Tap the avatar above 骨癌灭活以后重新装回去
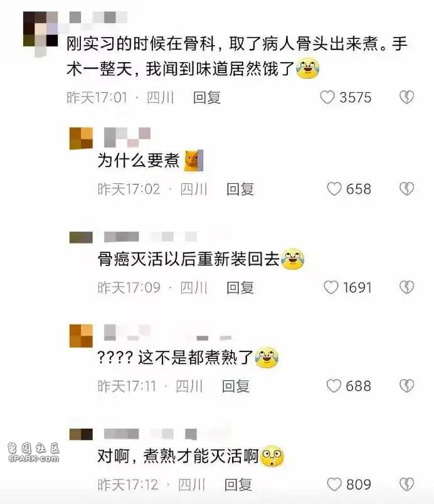The image size is (434, 504). click(82, 237)
